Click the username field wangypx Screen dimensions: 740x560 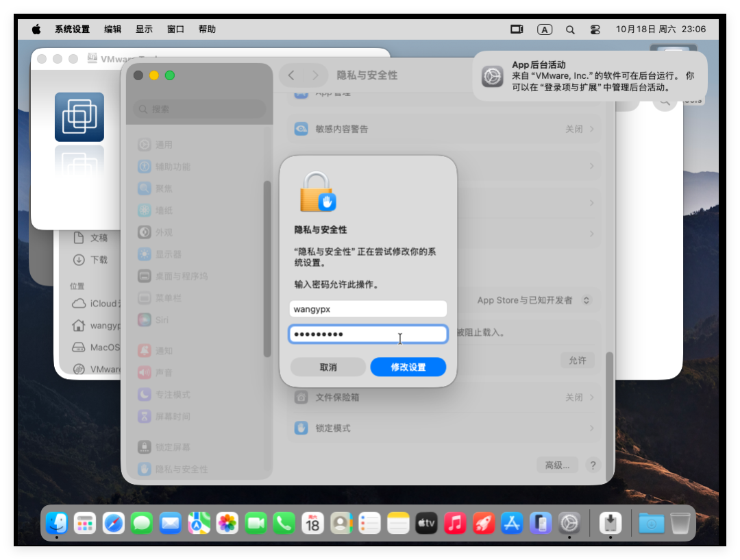click(368, 309)
